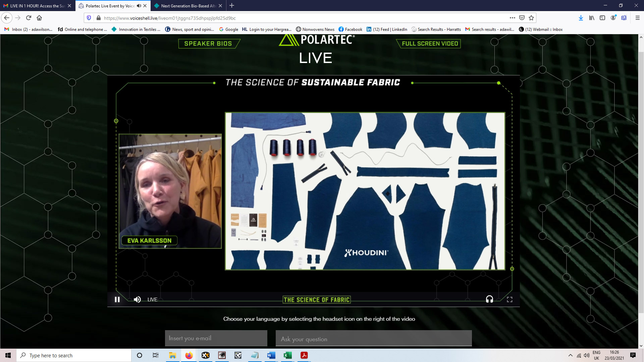Enter fullscreen with the player expand icon
This screenshot has width=644, height=362.
pyautogui.click(x=509, y=299)
